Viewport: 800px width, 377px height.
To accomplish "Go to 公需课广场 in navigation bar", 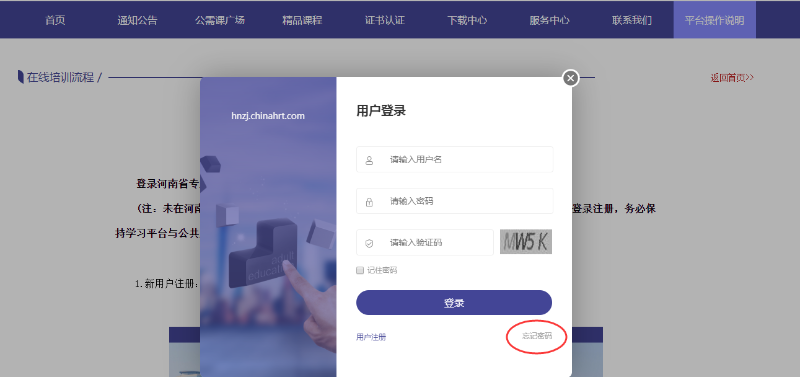I will click(x=220, y=20).
